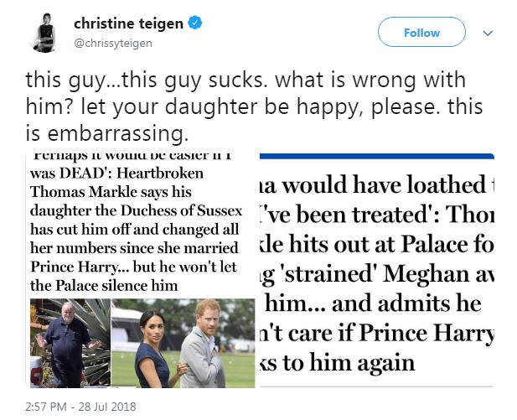Viewport: 517px width, 420px height.
Task: Click the photo of Meghan and Harry
Action: [183, 343]
